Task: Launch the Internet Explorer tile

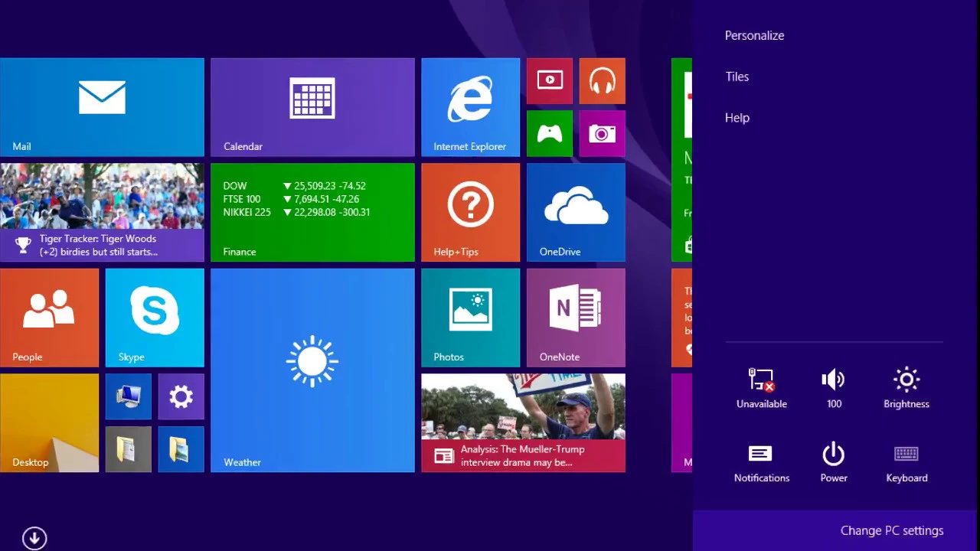Action: tap(470, 107)
